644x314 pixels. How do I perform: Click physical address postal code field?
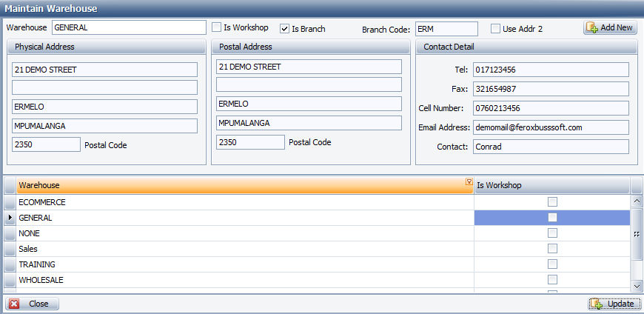coord(46,144)
